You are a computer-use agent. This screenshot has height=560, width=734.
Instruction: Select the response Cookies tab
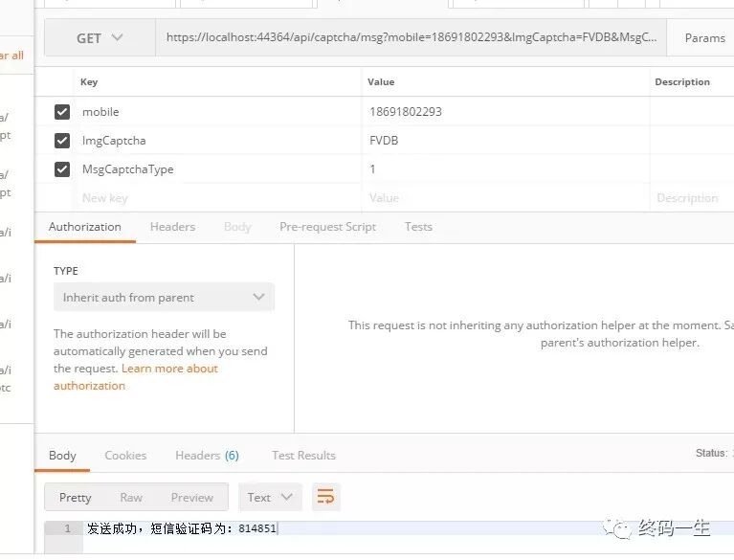click(125, 455)
